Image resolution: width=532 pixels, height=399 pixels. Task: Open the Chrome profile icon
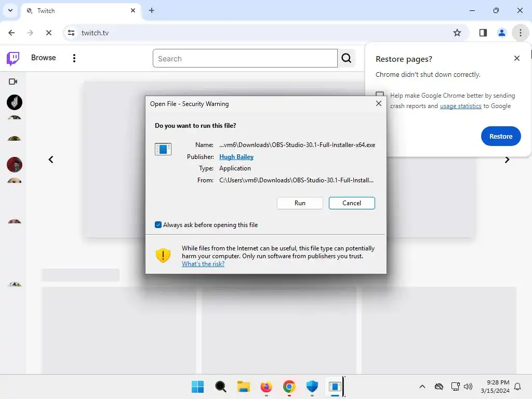point(501,33)
